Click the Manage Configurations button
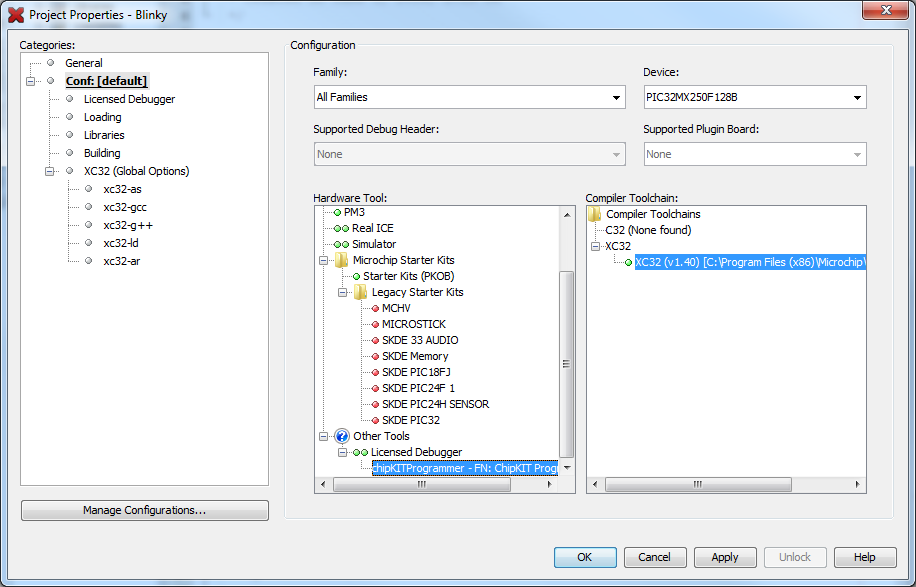The width and height of the screenshot is (916, 587). click(144, 510)
